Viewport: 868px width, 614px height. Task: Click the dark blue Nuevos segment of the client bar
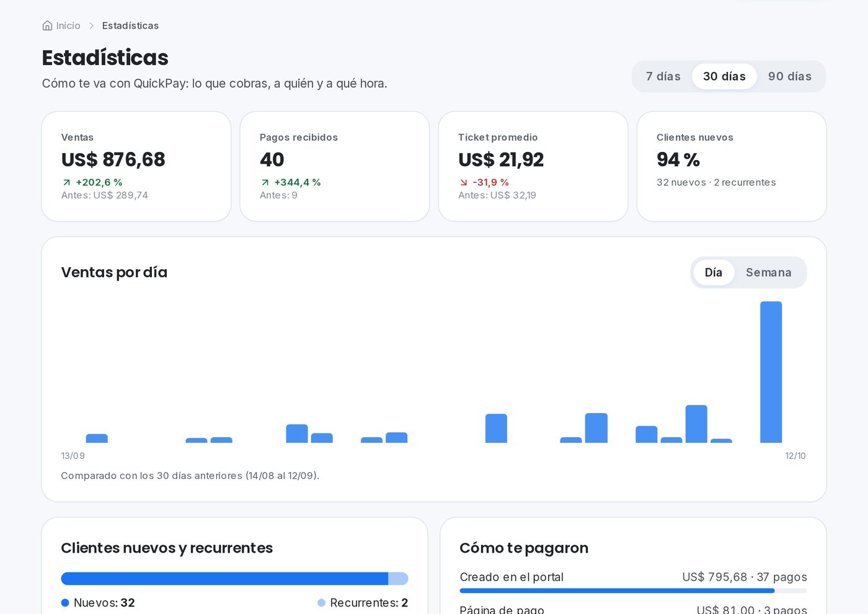pyautogui.click(x=224, y=579)
